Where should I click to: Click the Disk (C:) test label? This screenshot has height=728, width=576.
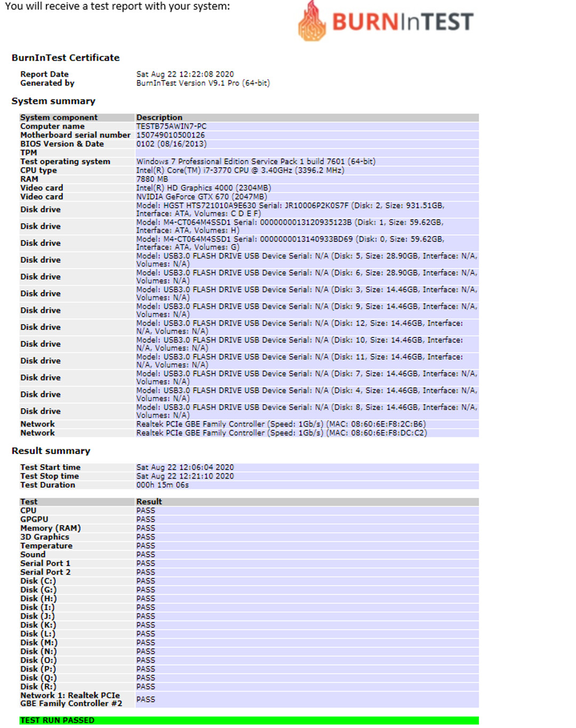[38, 581]
